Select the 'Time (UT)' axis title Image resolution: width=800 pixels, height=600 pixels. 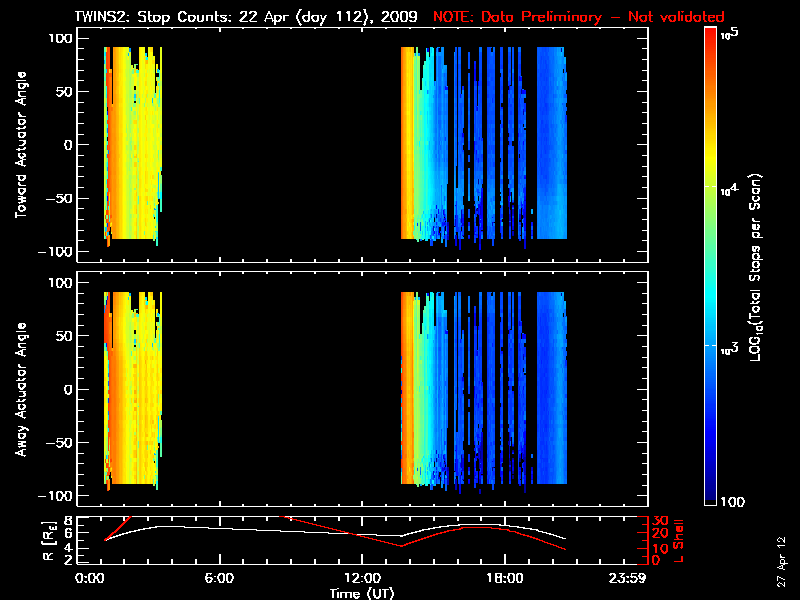(x=361, y=593)
